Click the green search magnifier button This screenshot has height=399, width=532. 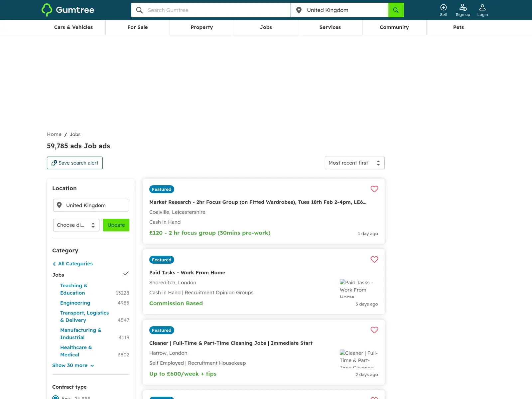point(396,10)
